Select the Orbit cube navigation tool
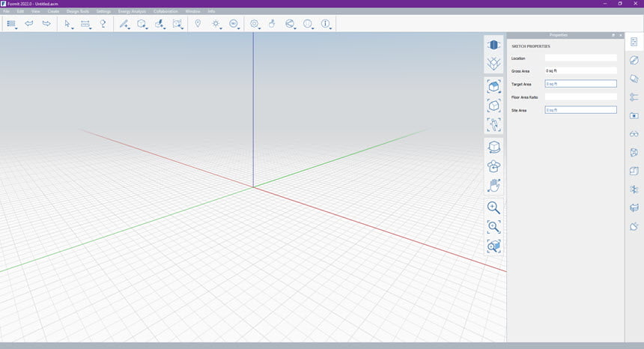Viewport: 644px width, 349px height. click(493, 147)
